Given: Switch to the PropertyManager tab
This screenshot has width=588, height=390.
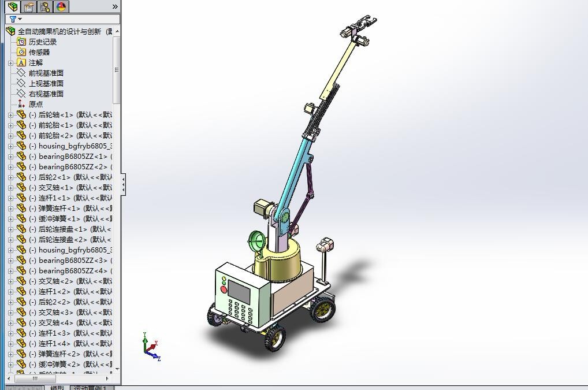Looking at the screenshot, I should [x=29, y=7].
